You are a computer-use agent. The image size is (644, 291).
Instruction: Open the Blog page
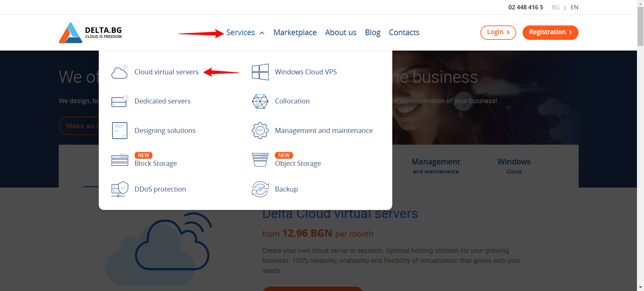(x=373, y=32)
